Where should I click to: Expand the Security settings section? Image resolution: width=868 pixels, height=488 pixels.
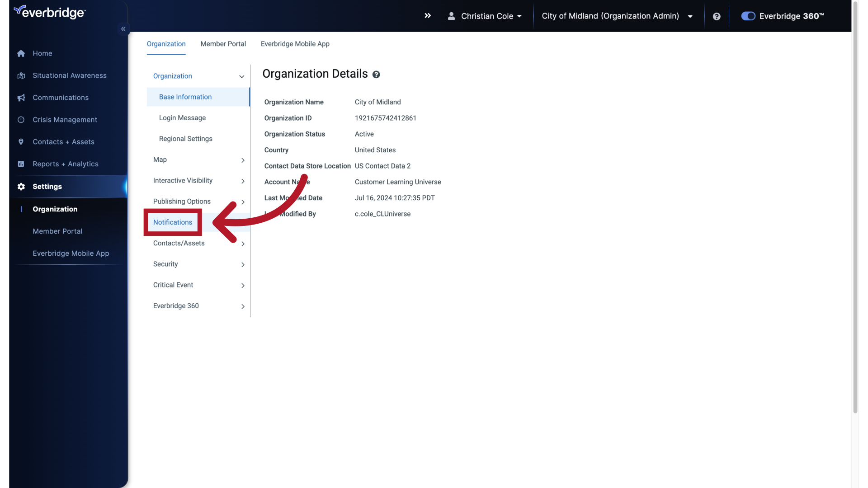(x=243, y=265)
